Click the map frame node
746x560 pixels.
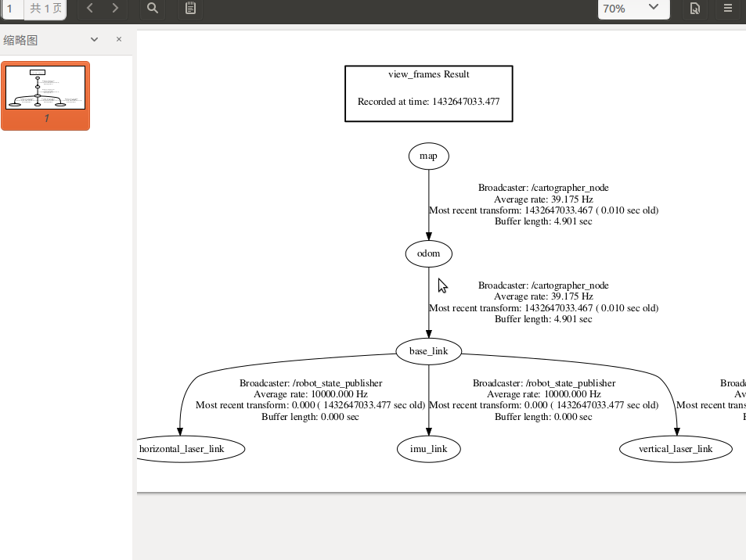pyautogui.click(x=429, y=156)
